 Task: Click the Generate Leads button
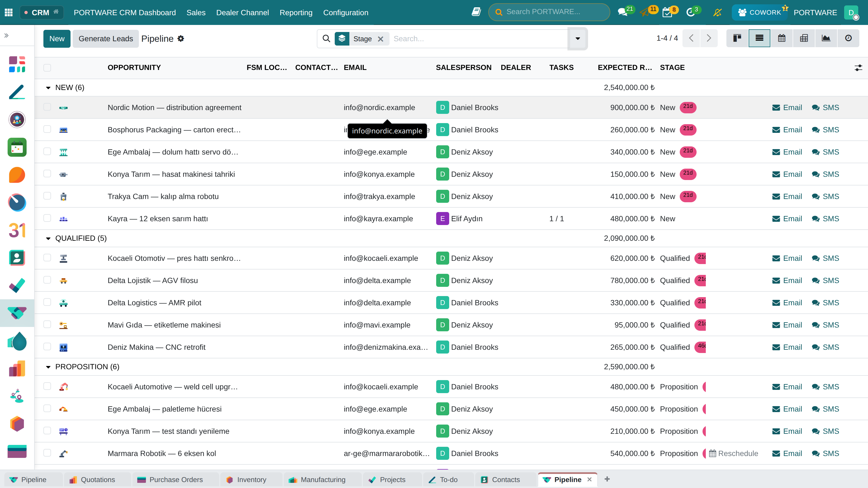pos(106,39)
